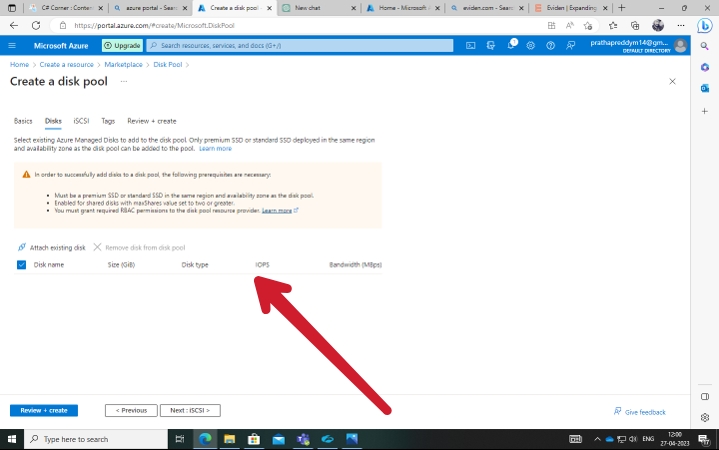The width and height of the screenshot is (719, 450).
Task: Open Bing chat sidebar icon
Action: click(x=705, y=25)
